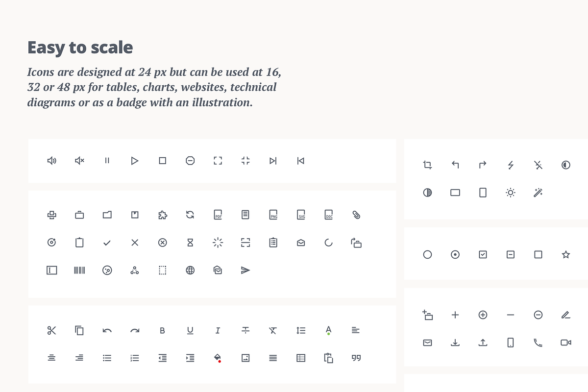The width and height of the screenshot is (588, 392).
Task: Click the volume up speaker icon
Action: pyautogui.click(x=51, y=161)
